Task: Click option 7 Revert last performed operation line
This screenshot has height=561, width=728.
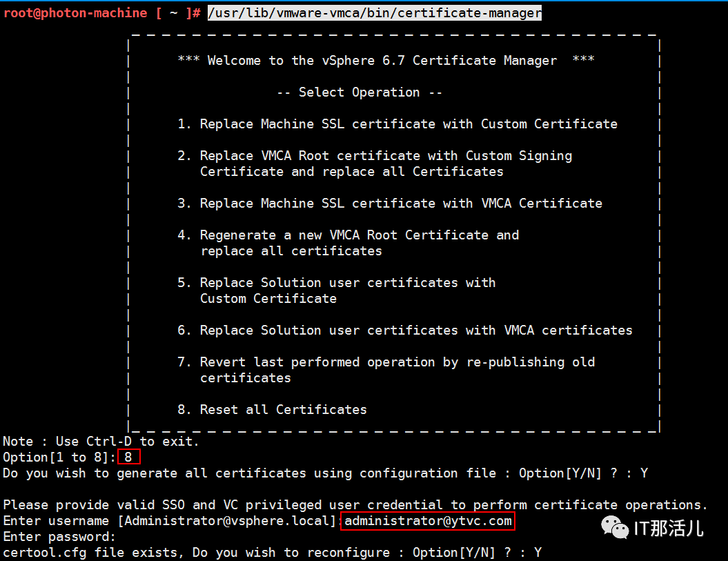Action: pyautogui.click(x=386, y=362)
